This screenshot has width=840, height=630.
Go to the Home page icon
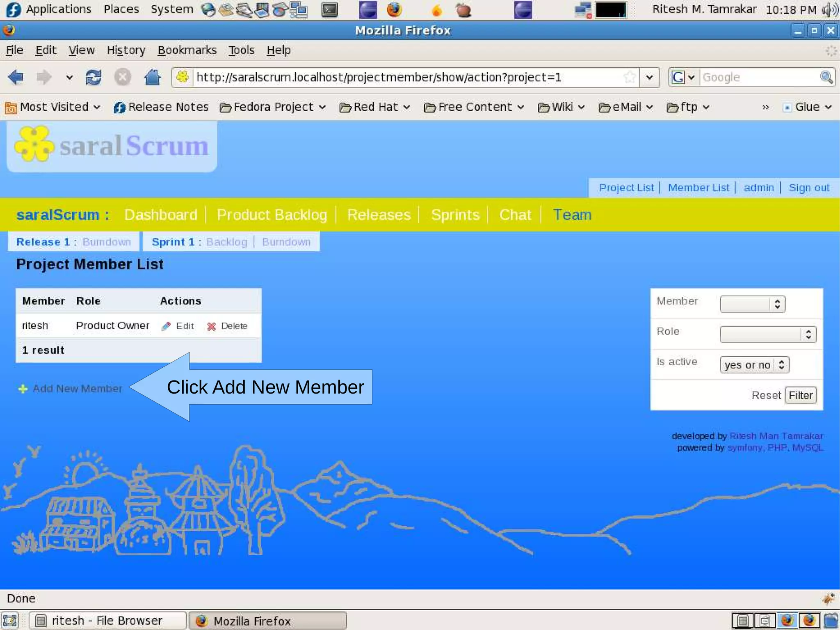(x=152, y=77)
